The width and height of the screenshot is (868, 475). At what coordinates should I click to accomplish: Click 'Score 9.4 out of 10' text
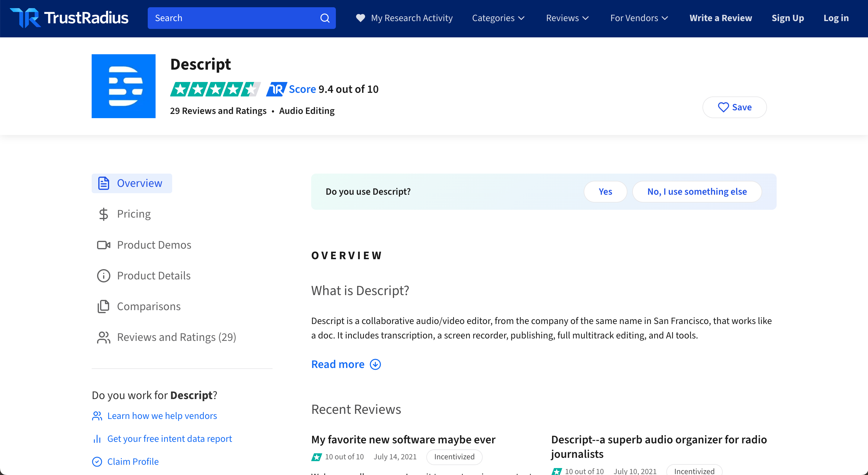click(333, 89)
